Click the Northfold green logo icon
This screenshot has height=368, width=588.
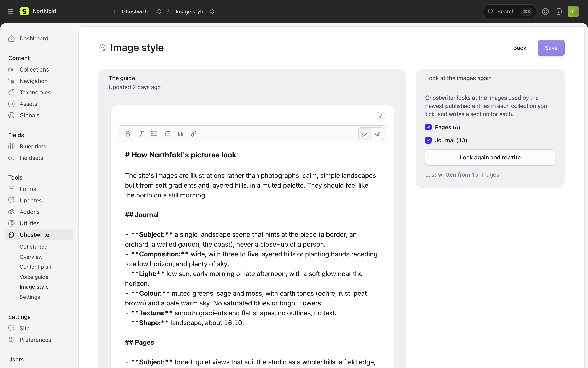click(x=24, y=11)
